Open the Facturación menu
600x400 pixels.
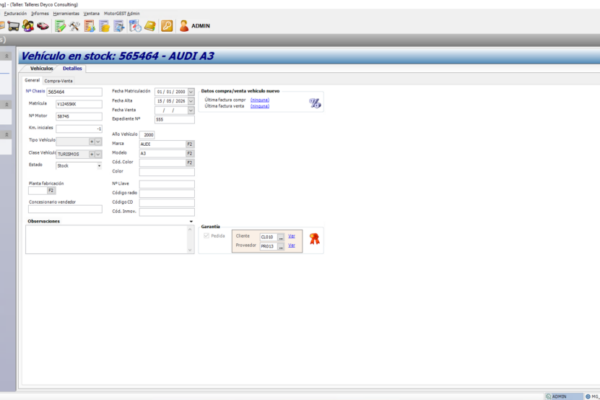tap(15, 13)
